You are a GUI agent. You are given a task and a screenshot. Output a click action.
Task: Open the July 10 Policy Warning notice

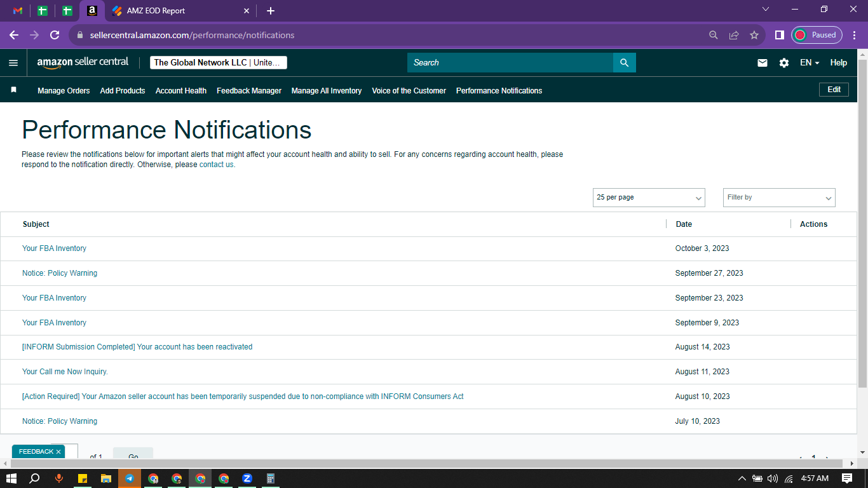(60, 421)
